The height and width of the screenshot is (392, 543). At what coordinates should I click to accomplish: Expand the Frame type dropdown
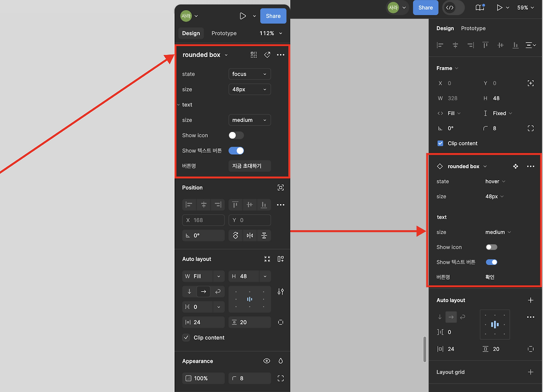pyautogui.click(x=448, y=68)
